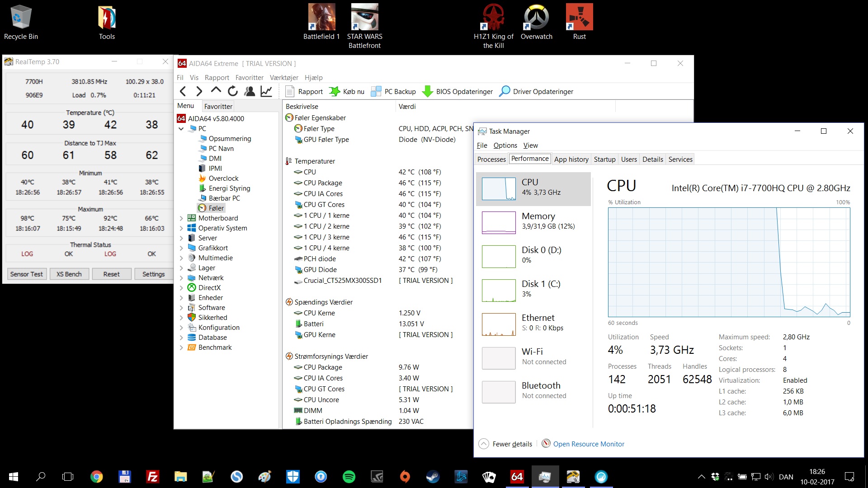This screenshot has height=488, width=868.
Task: Show hidden system tray icons
Action: click(x=701, y=477)
